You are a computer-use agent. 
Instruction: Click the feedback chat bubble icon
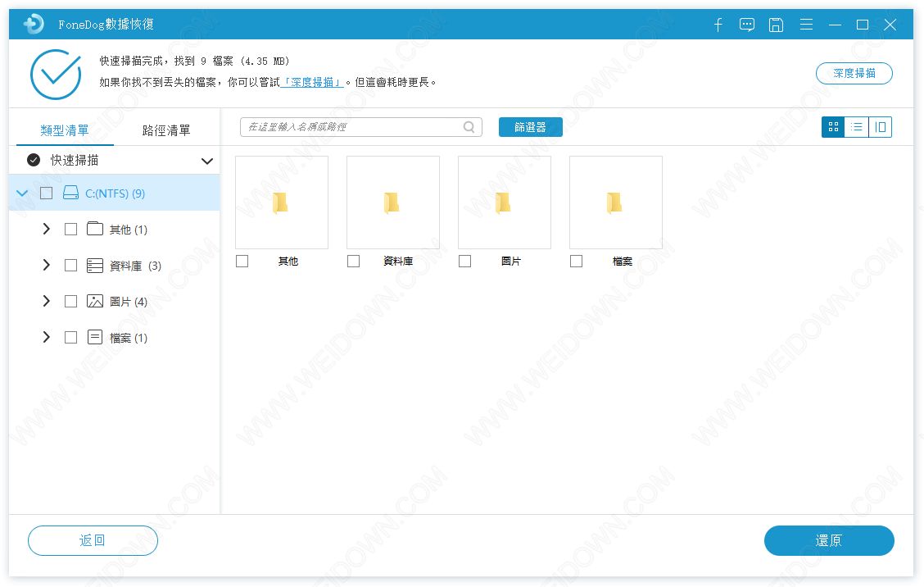(x=747, y=25)
